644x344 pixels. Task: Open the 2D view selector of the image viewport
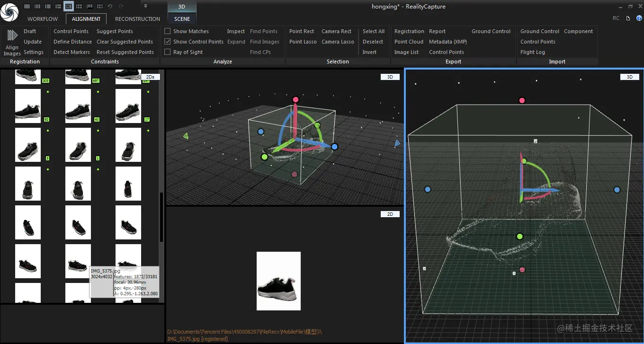click(x=390, y=214)
